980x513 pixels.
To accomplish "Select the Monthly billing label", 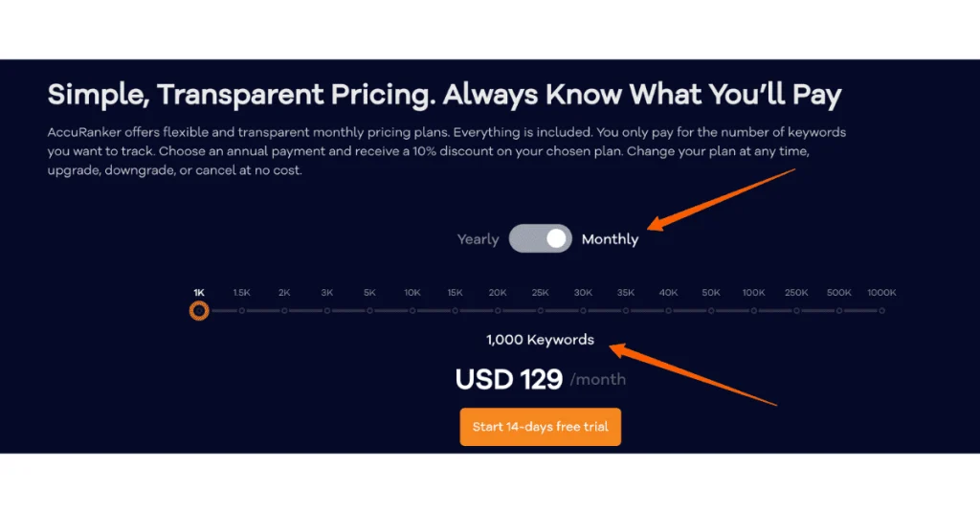I will [610, 239].
